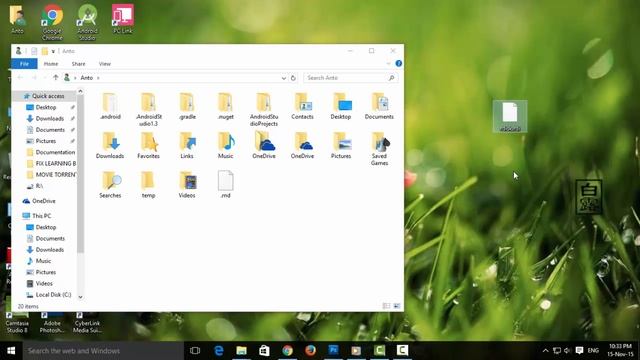Screen dimensions: 640x360
Task: Launch Android Studio desktop shortcut
Action: pos(87,22)
